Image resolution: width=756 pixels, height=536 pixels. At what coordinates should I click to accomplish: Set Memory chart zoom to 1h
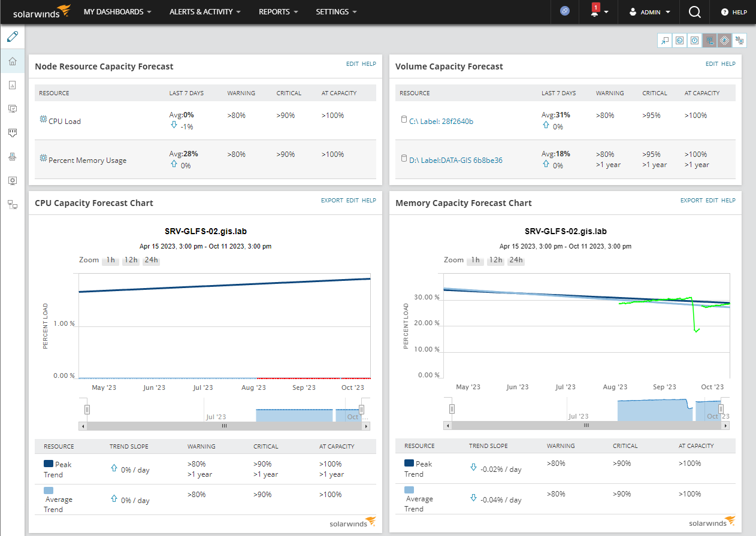(474, 260)
